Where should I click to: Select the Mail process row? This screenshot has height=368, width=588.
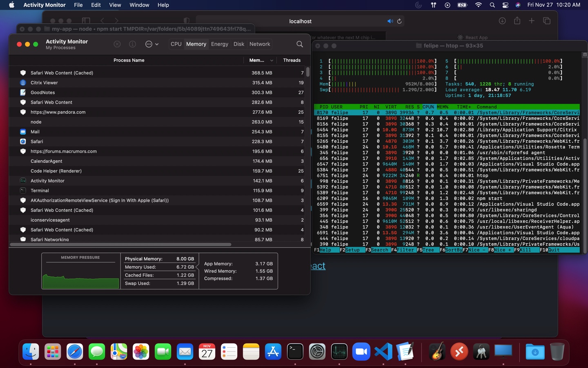(157, 132)
